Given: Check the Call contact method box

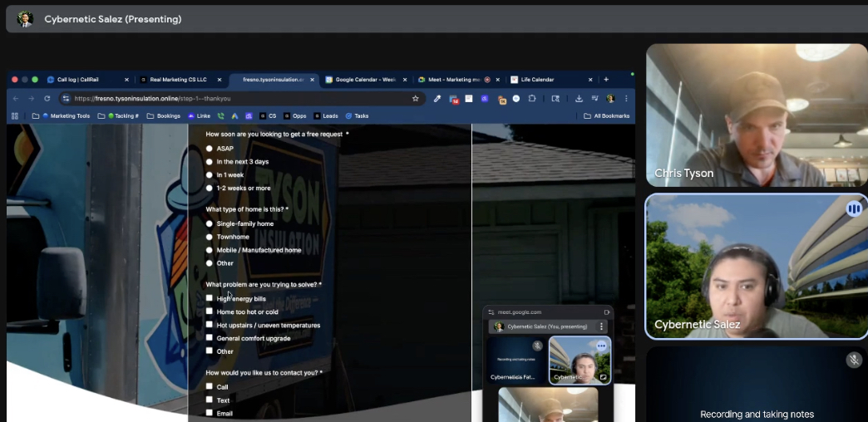Looking at the screenshot, I should coord(209,386).
